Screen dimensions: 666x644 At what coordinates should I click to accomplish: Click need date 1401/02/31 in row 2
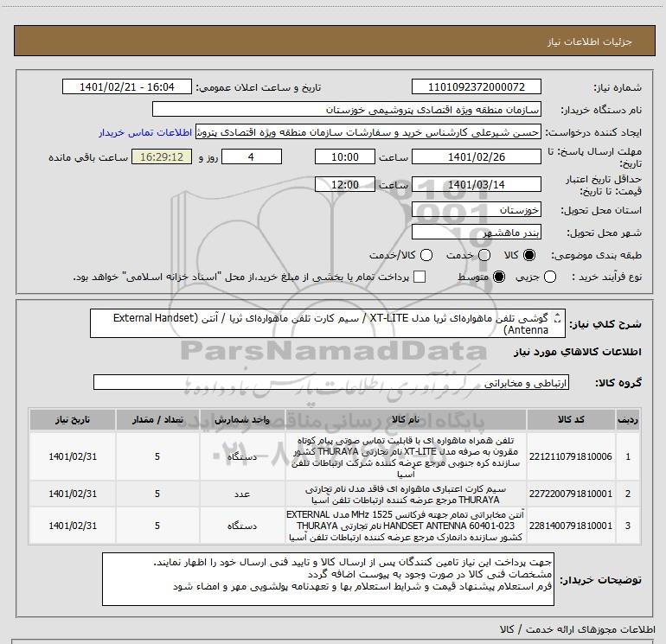point(73,494)
